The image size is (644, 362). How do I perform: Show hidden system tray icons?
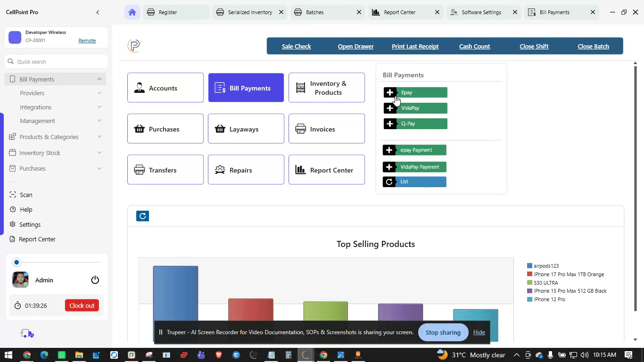[517, 355]
